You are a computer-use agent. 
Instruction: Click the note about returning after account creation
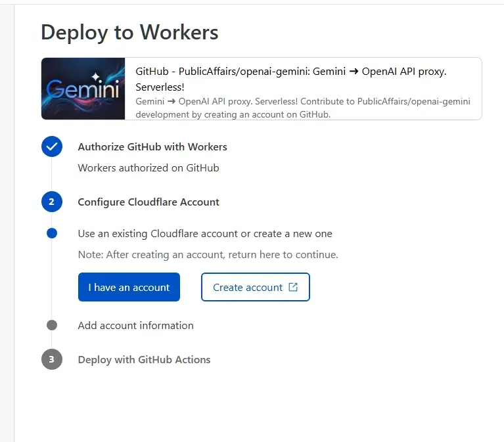pos(208,255)
